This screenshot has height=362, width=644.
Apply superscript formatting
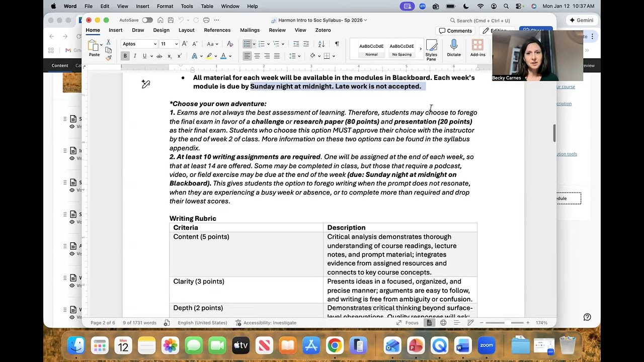tap(179, 56)
